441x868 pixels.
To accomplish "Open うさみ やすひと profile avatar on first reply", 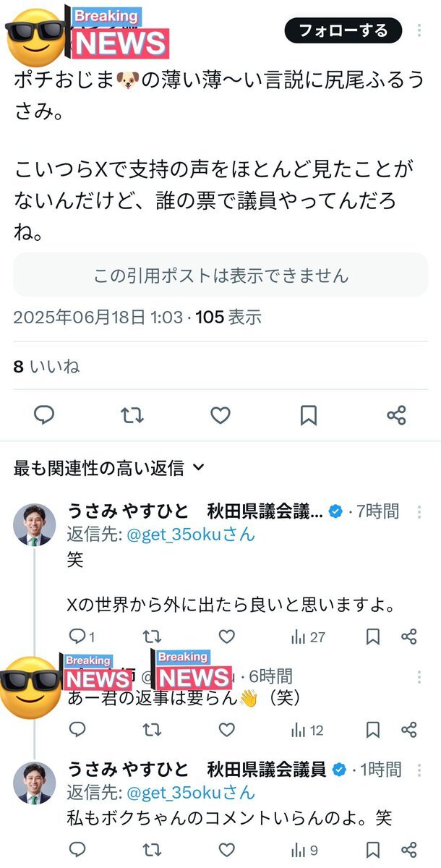I will click(x=34, y=524).
